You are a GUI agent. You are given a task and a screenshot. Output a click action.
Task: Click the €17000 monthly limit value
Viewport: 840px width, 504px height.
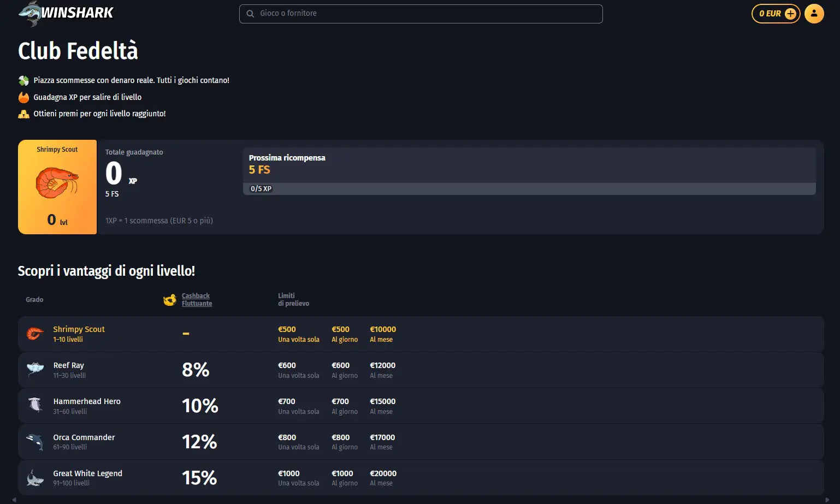[x=382, y=437]
